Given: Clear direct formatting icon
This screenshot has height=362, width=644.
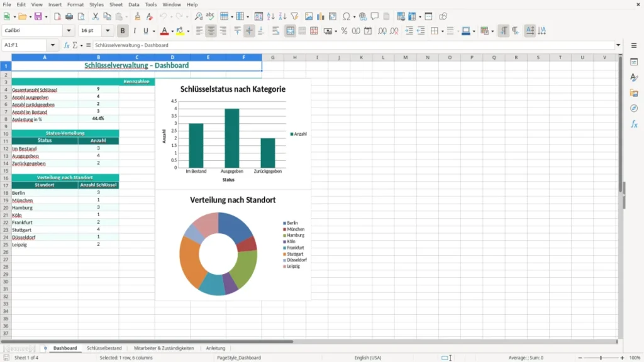Looking at the screenshot, I should 150,16.
